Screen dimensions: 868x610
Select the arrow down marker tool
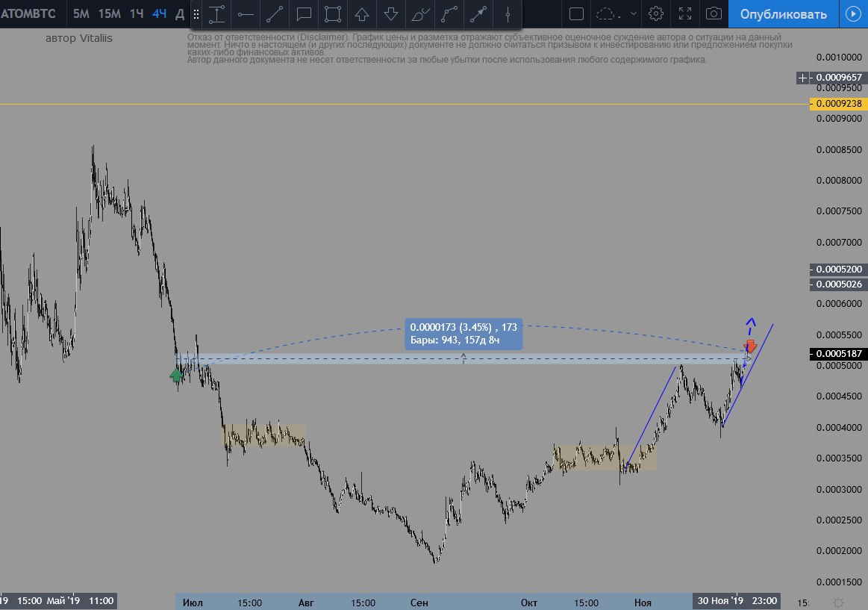tap(391, 14)
